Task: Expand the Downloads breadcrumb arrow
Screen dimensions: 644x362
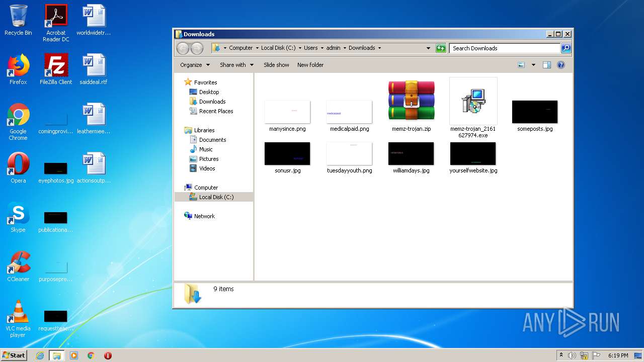Action: pyautogui.click(x=379, y=48)
